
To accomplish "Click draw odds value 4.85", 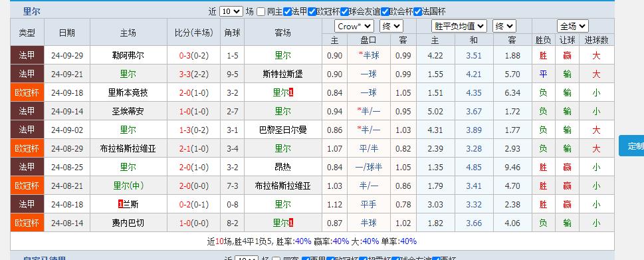I will (474, 167).
